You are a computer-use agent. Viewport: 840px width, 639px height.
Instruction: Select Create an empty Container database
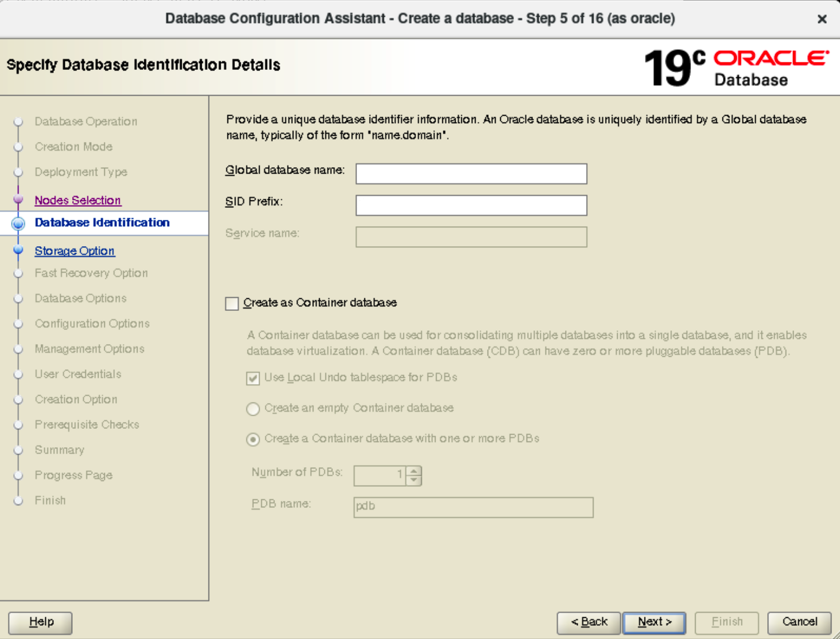click(253, 409)
